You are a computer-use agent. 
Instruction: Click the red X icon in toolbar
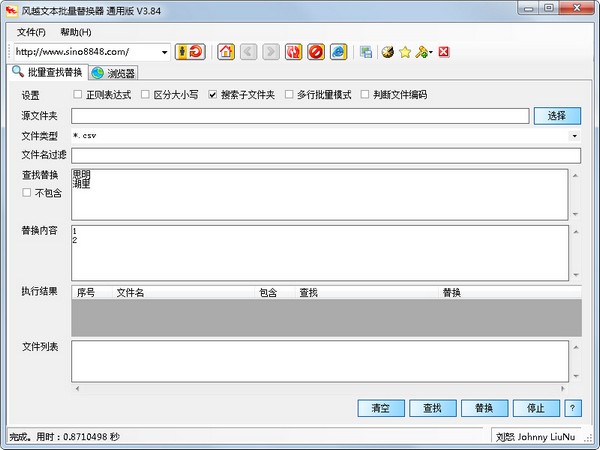[x=443, y=51]
